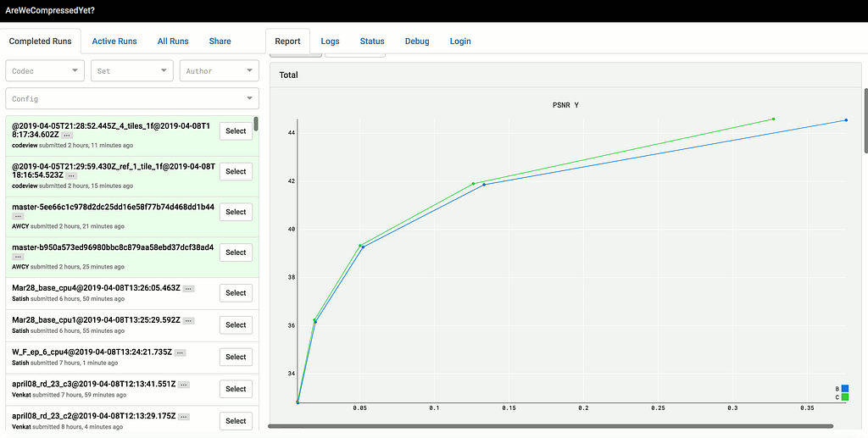Click 'Venkat submitted 7 hours, 59 minutes ago'
This screenshot has height=438, width=868.
pyautogui.click(x=70, y=395)
